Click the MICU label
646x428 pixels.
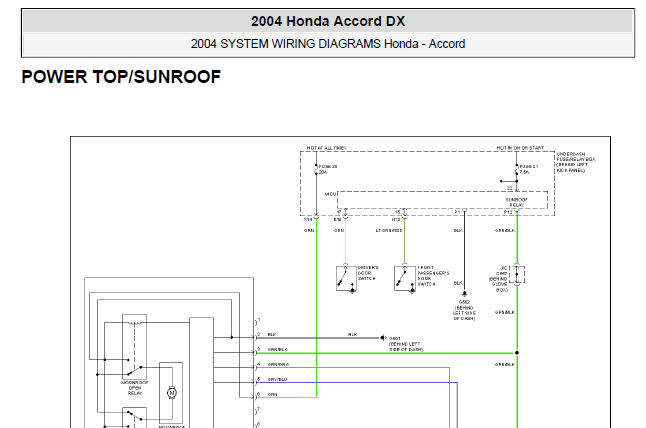click(x=331, y=194)
